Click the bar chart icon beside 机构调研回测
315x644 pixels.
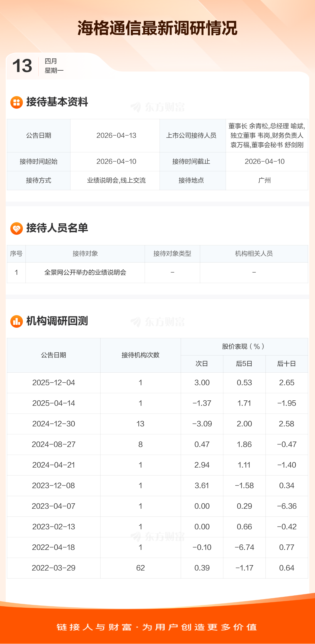(x=17, y=321)
